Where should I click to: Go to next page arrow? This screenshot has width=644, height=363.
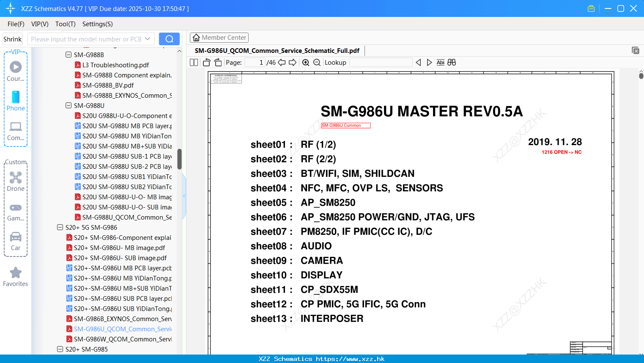(x=293, y=63)
